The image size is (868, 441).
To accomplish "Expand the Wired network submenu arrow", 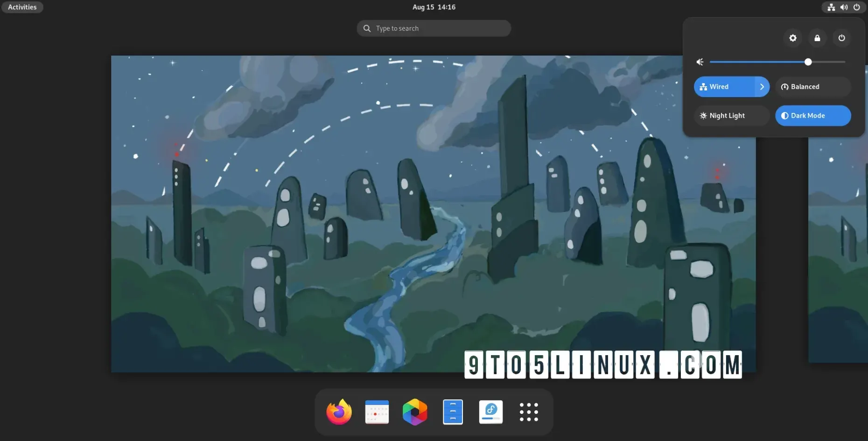I will [x=762, y=87].
